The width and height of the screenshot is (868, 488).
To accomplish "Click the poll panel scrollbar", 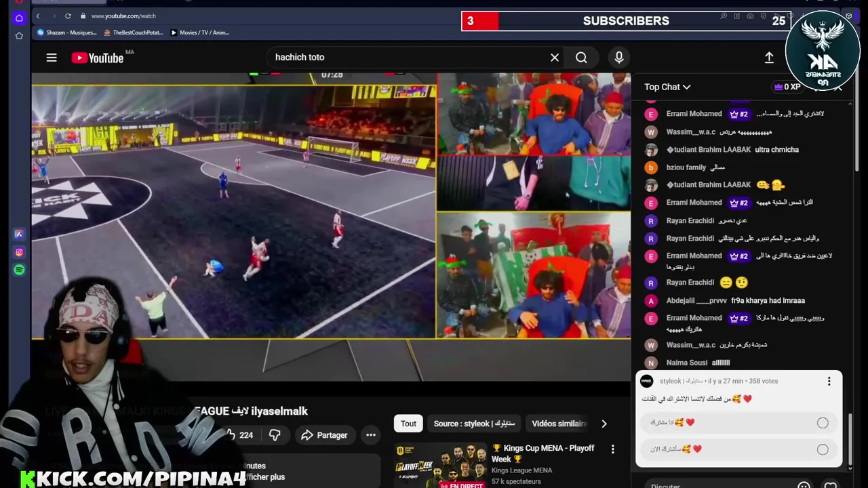I will 850,441.
